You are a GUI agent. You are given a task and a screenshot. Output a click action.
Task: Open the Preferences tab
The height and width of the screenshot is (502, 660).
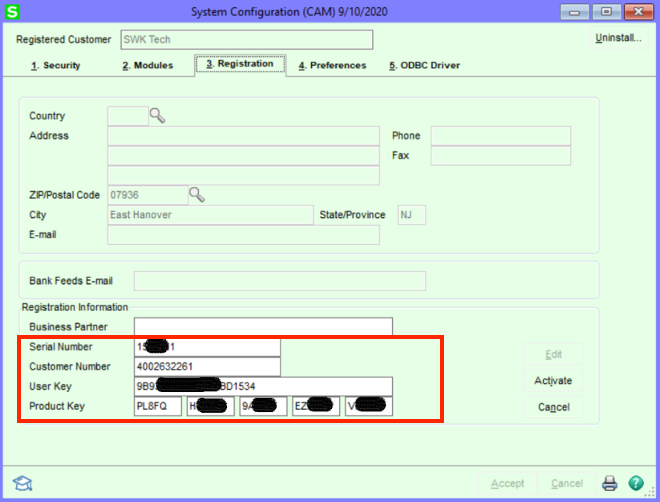[333, 65]
